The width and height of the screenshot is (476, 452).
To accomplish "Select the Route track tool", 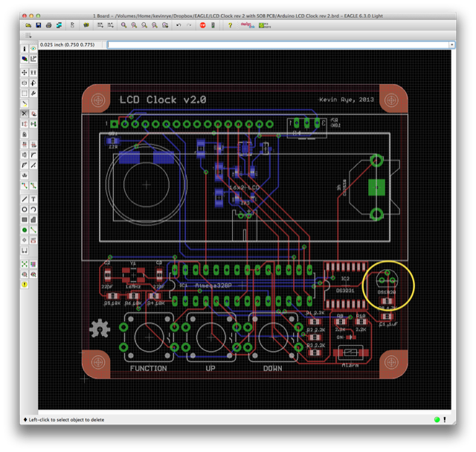I will (25, 186).
